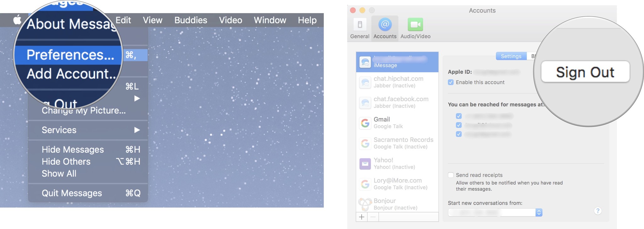Choose Hide Others menu item

(88, 161)
